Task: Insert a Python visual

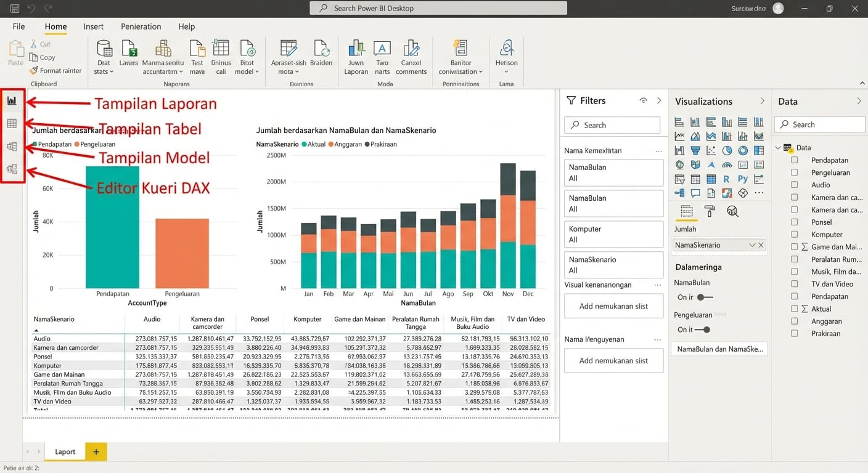Action: click(743, 178)
